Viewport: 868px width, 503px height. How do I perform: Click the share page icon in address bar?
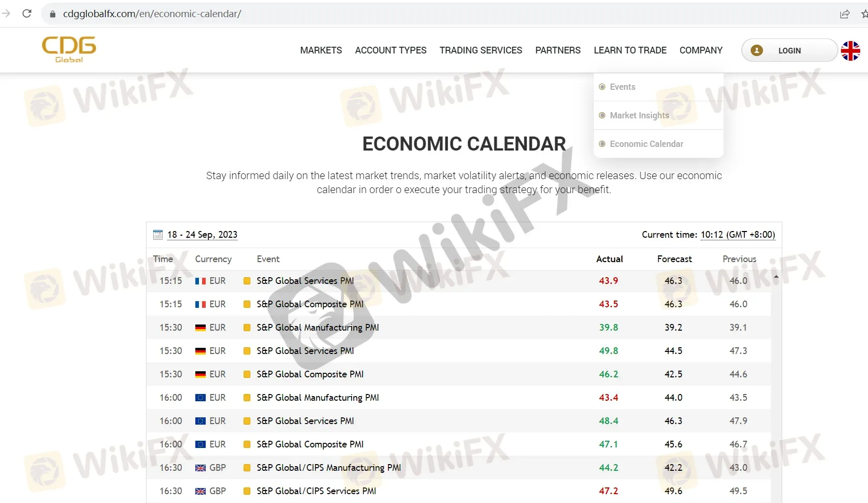click(x=845, y=14)
